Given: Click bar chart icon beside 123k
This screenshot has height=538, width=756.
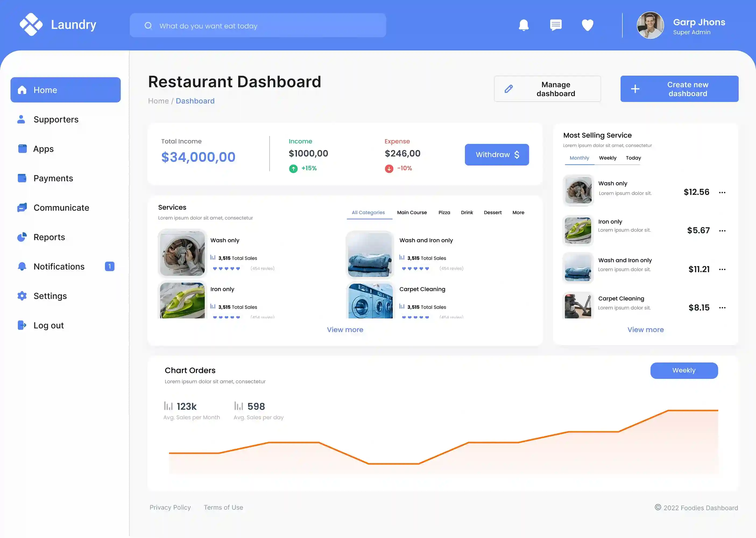Looking at the screenshot, I should point(168,406).
